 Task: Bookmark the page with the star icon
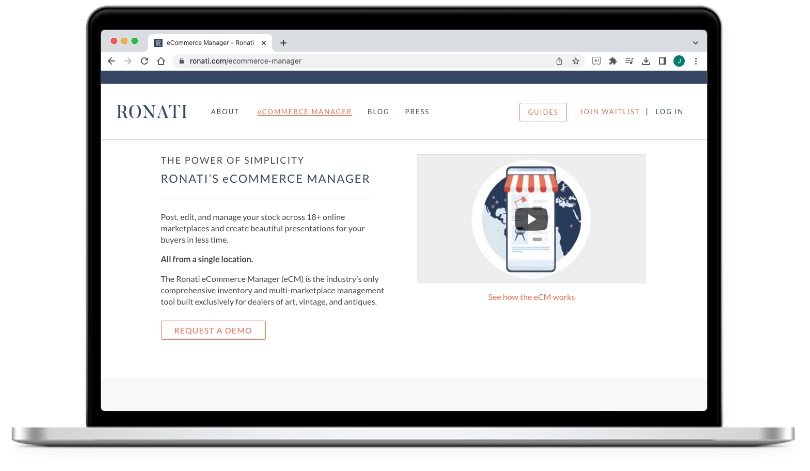click(x=575, y=61)
